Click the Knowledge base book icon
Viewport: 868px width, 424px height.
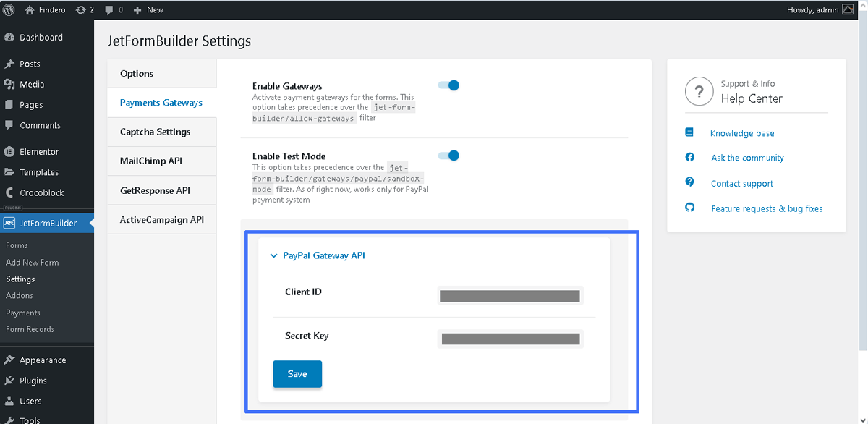pyautogui.click(x=689, y=133)
